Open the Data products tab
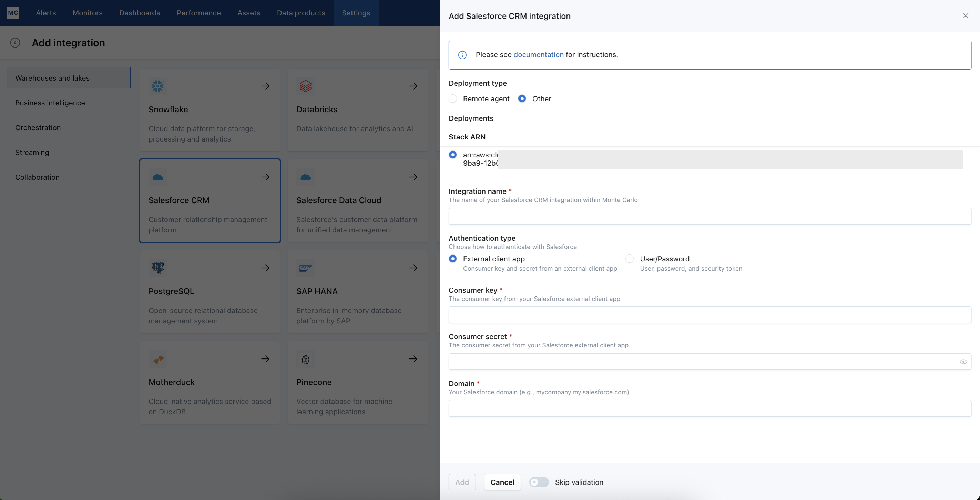 click(x=301, y=13)
